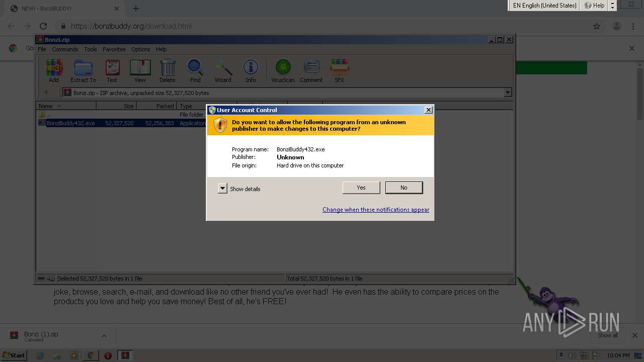
Task: Click the Find magnifier icon
Action: [x=195, y=71]
